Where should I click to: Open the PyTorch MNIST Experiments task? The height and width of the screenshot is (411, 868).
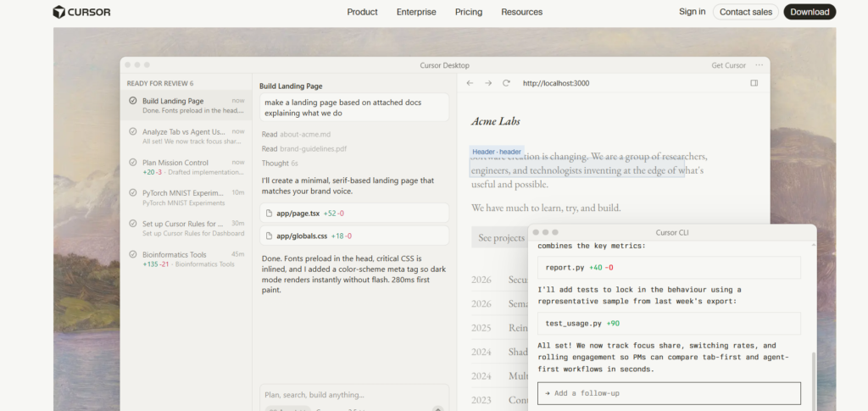click(x=186, y=197)
